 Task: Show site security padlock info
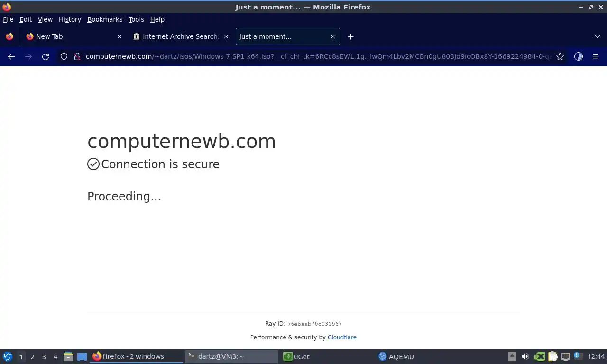click(x=77, y=56)
